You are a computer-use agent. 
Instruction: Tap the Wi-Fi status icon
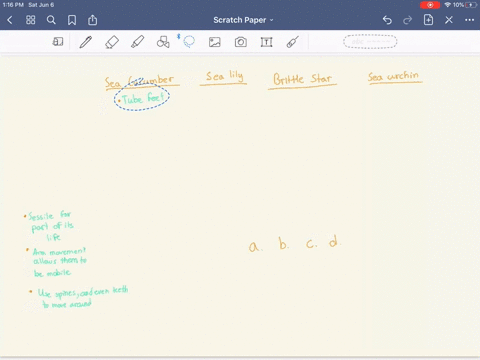click(x=448, y=5)
